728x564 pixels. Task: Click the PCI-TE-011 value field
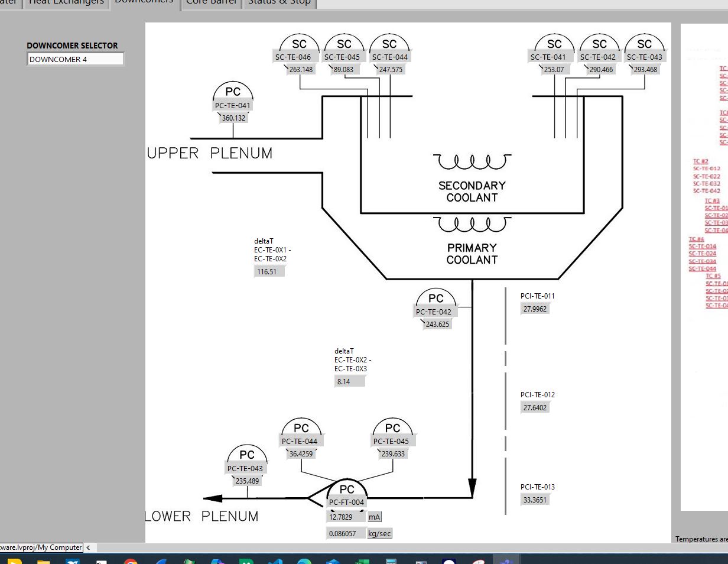pyautogui.click(x=535, y=309)
